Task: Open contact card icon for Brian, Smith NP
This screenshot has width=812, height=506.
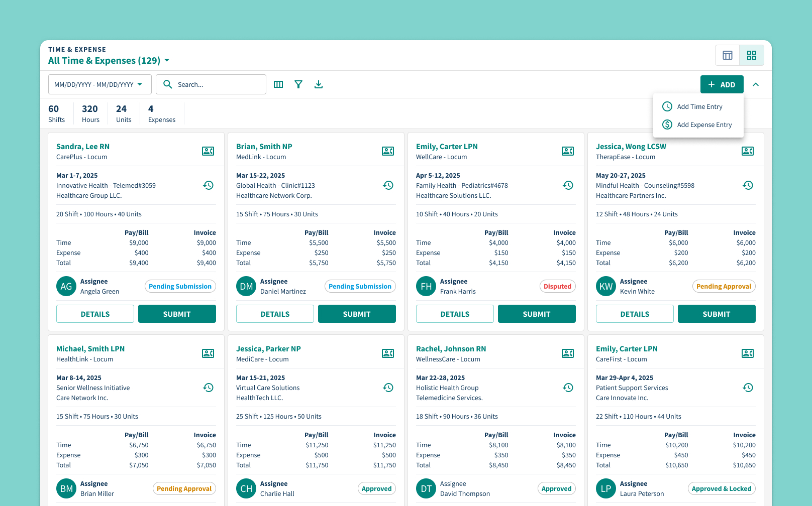Action: [x=388, y=151]
